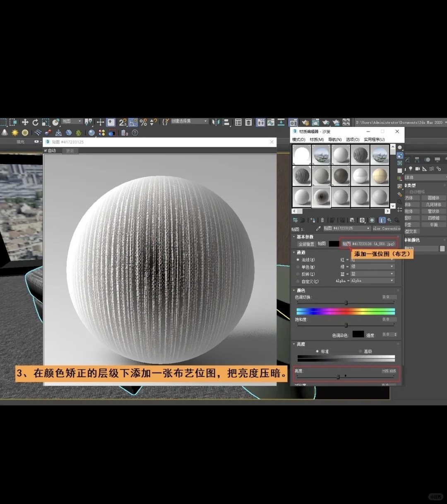Activate the Select and Move tool

[x=25, y=122]
